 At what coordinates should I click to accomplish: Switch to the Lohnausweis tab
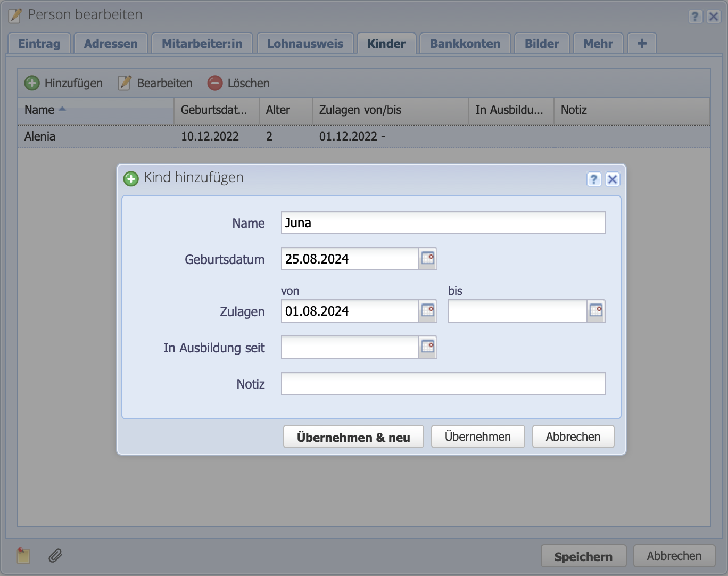[305, 44]
